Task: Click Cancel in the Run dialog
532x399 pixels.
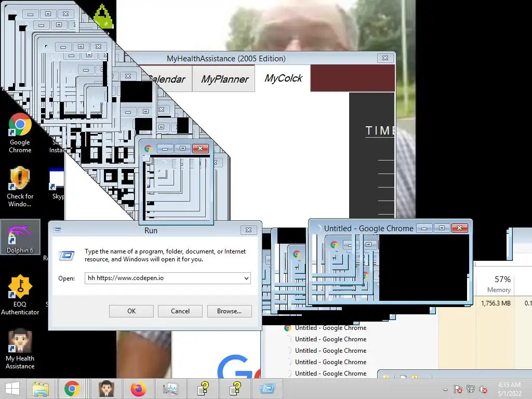Action: pyautogui.click(x=180, y=311)
